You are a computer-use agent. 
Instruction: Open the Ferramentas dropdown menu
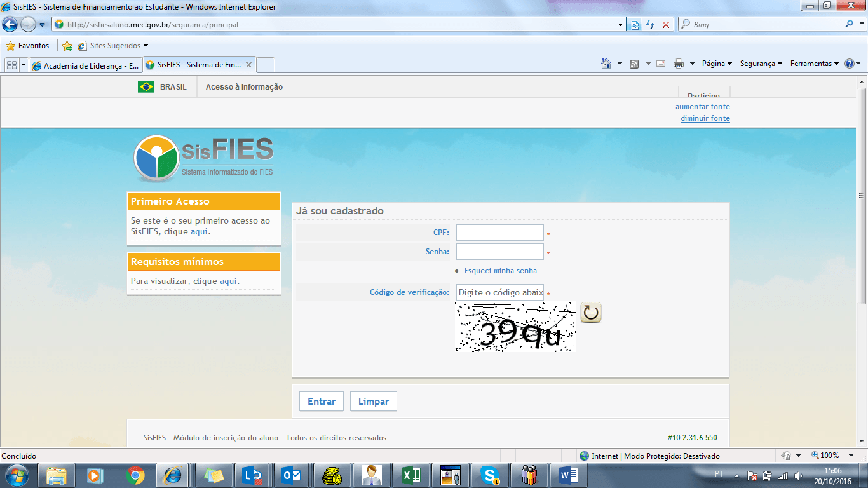point(813,64)
